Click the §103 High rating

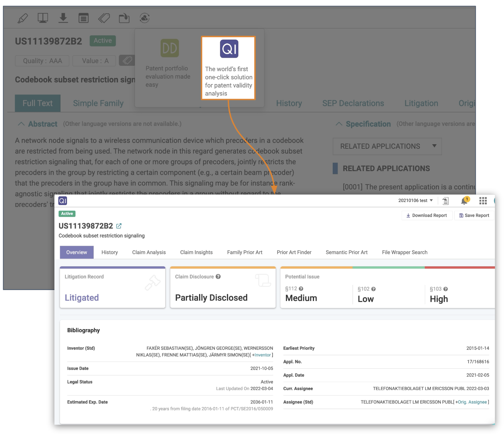pyautogui.click(x=439, y=299)
